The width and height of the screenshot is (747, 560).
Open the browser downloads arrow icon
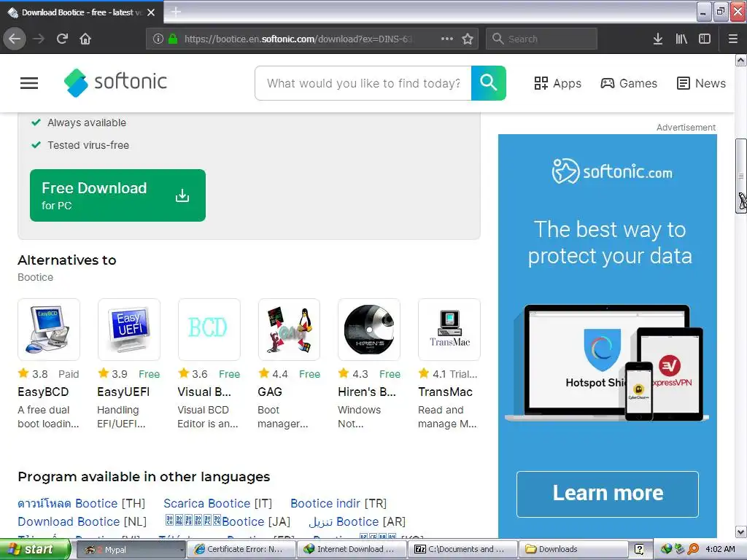(x=658, y=39)
